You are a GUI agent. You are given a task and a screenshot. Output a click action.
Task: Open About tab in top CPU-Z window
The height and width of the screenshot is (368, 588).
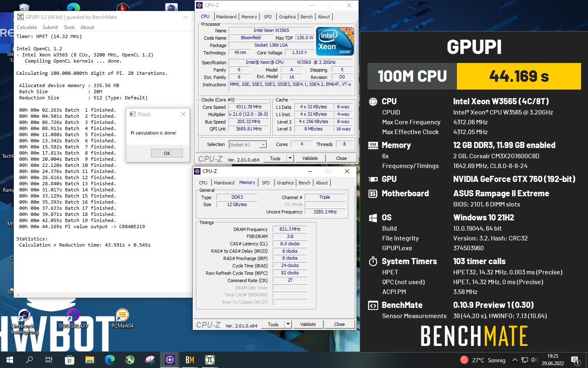coord(324,17)
